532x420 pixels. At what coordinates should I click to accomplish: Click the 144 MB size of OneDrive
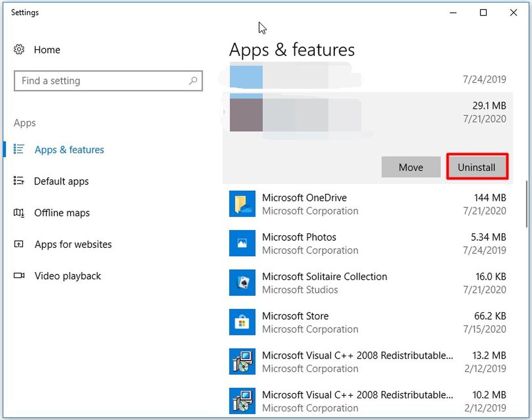pyautogui.click(x=490, y=198)
